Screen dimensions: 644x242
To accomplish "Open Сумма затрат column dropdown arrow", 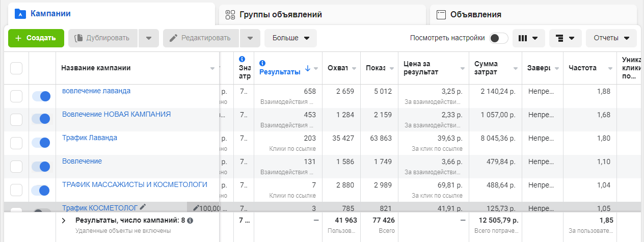I will pyautogui.click(x=516, y=68).
